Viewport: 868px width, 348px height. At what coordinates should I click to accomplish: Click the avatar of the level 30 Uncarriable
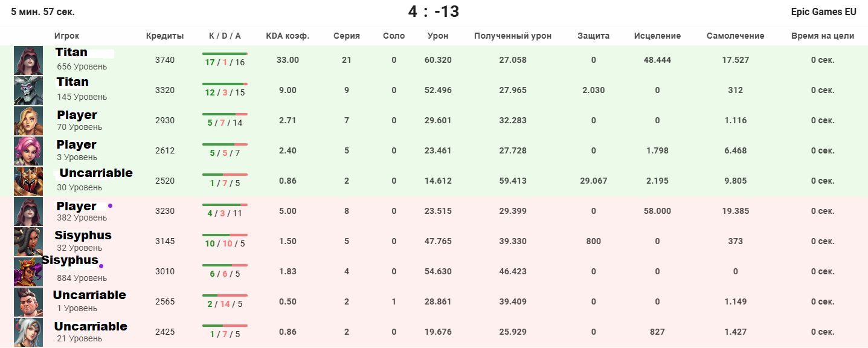tap(28, 181)
